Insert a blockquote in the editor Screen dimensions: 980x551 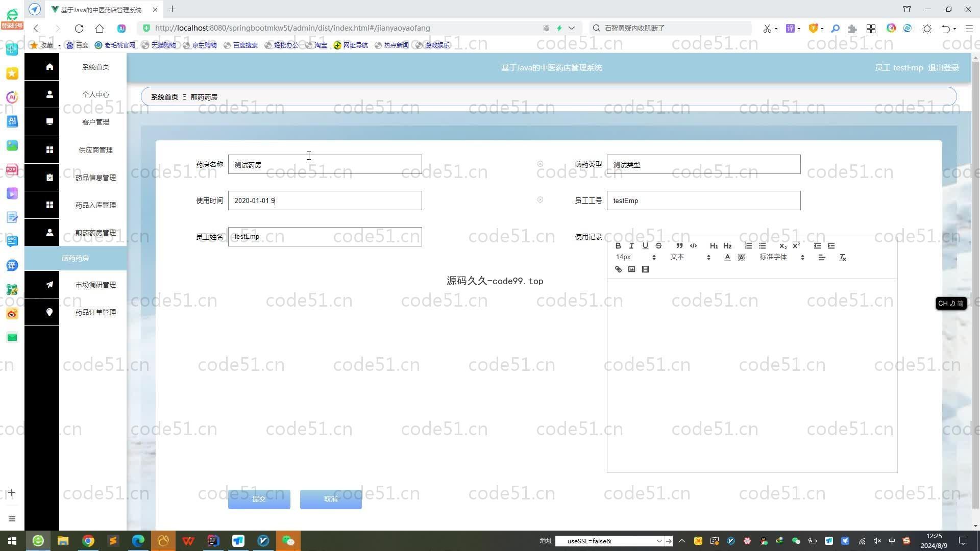point(679,246)
